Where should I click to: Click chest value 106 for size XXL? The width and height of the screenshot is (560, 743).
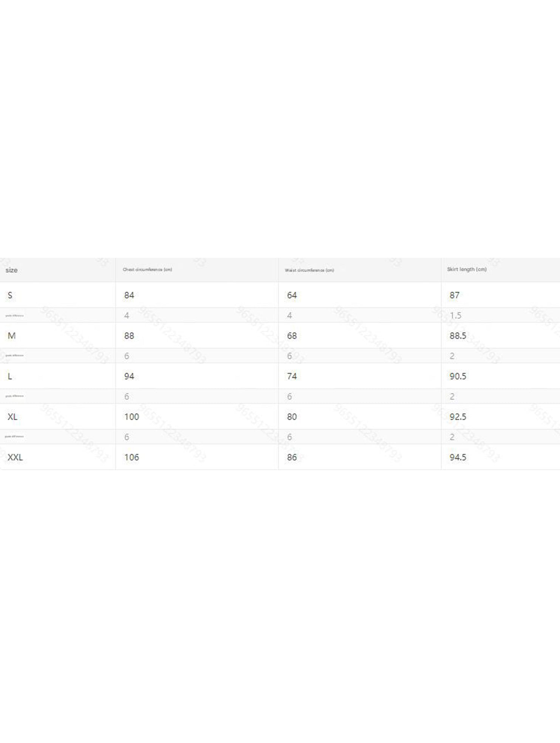131,457
